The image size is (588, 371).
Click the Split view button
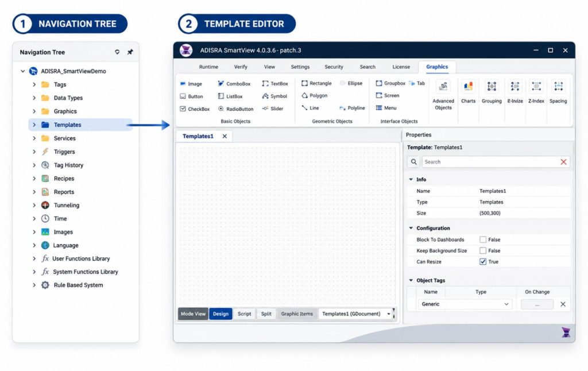[266, 314]
